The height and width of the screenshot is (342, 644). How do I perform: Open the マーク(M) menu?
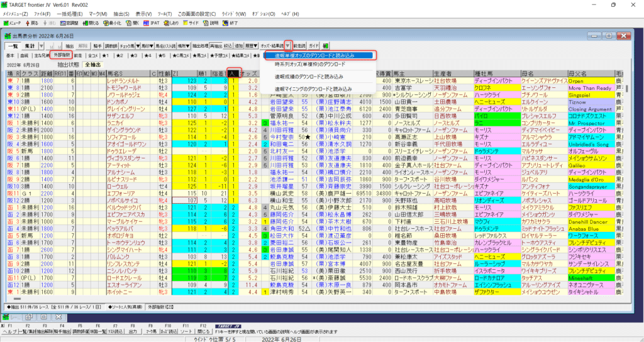point(98,14)
